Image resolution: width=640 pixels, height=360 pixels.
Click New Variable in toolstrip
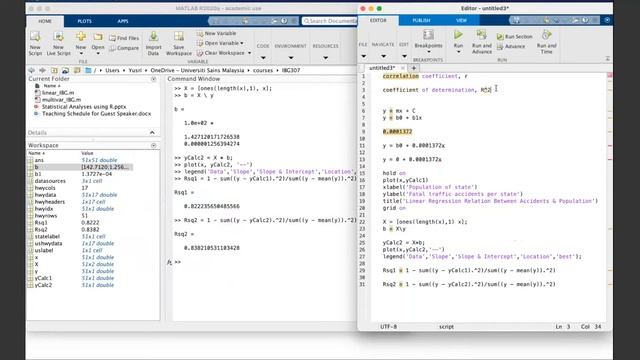point(216,33)
